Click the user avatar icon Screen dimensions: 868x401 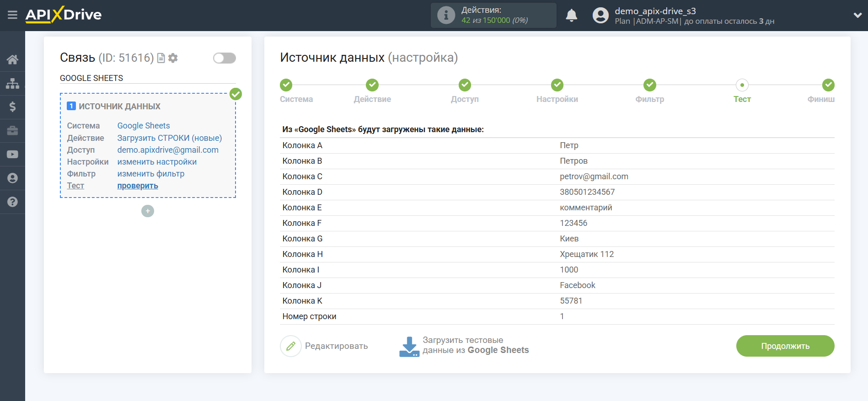pos(600,16)
